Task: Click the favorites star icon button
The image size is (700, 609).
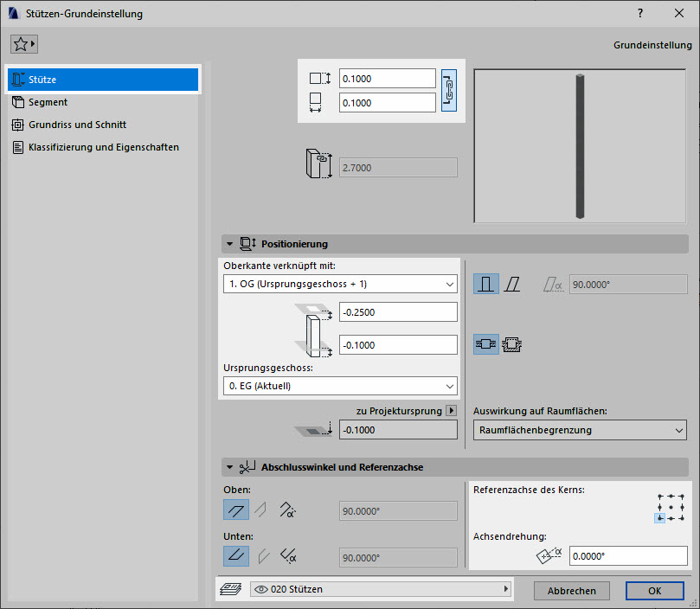Action: tap(23, 44)
